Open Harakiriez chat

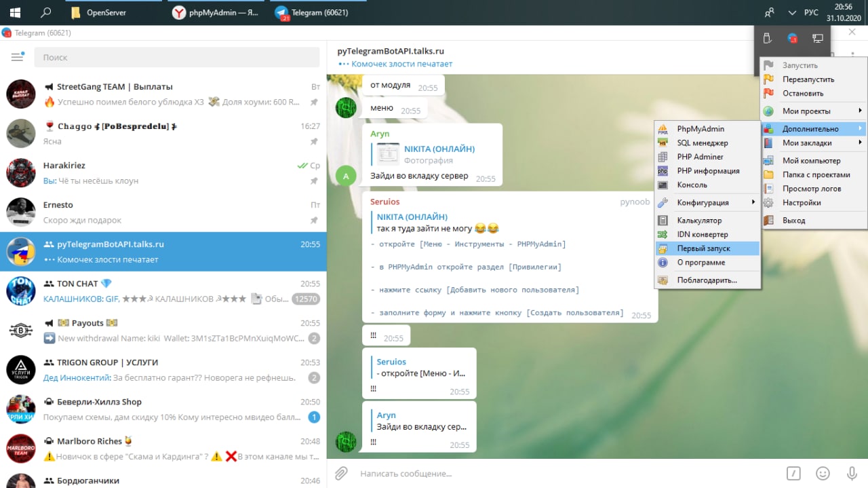coord(163,173)
